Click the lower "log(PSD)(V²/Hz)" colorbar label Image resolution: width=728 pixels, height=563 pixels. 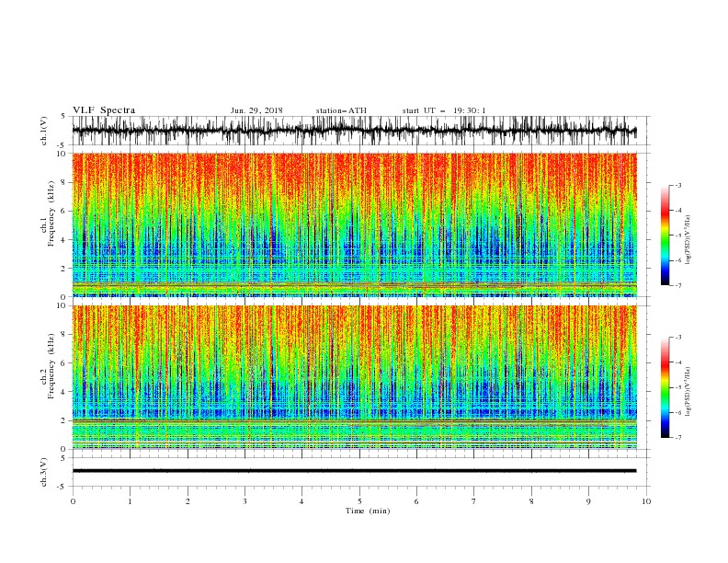tap(688, 391)
